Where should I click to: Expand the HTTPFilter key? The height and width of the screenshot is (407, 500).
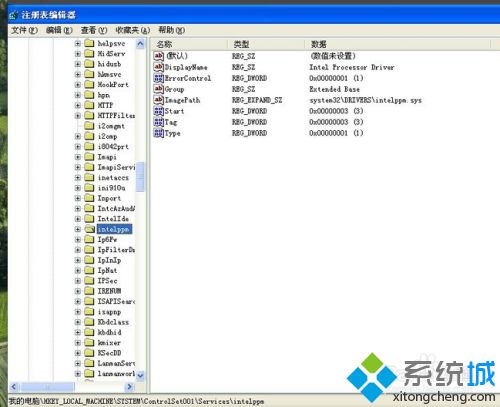pos(78,116)
